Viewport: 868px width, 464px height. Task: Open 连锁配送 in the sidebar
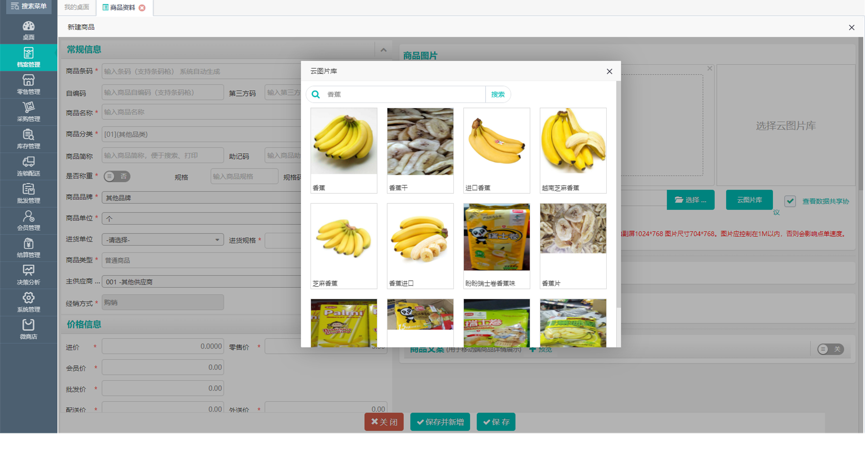coord(28,166)
